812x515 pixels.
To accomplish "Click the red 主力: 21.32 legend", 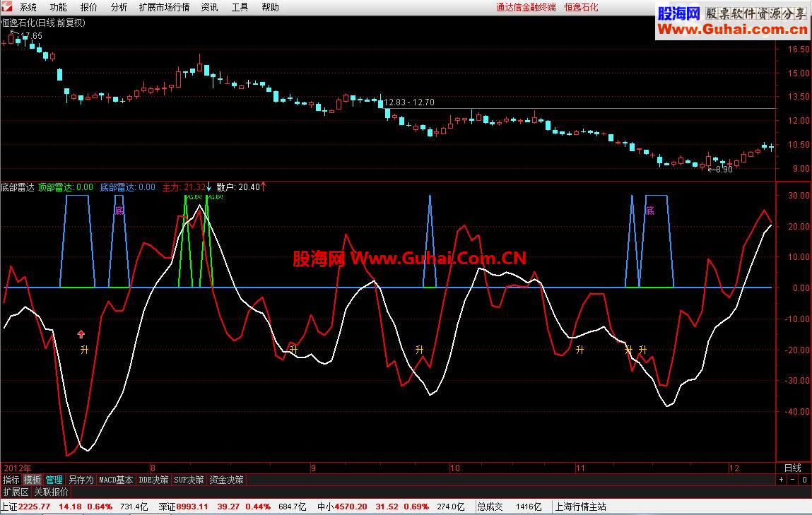I will [x=184, y=187].
